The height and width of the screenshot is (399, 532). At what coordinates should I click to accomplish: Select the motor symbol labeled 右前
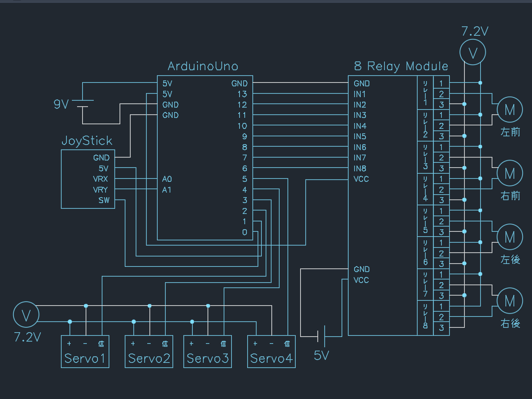click(x=510, y=172)
